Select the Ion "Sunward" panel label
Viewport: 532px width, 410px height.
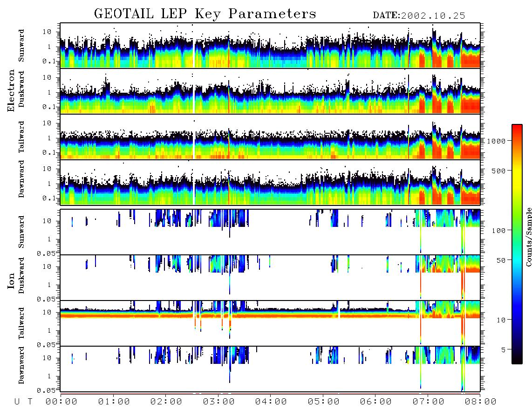coord(21,232)
